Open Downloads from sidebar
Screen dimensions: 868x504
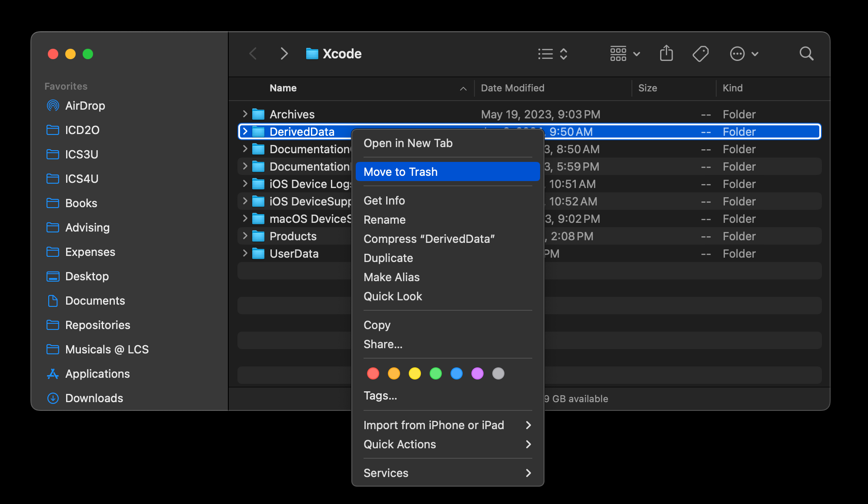(x=94, y=398)
